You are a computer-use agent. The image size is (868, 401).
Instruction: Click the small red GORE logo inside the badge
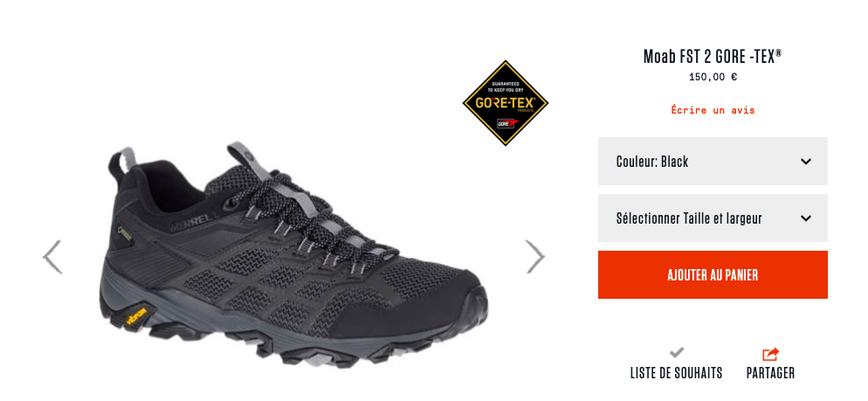pyautogui.click(x=505, y=123)
